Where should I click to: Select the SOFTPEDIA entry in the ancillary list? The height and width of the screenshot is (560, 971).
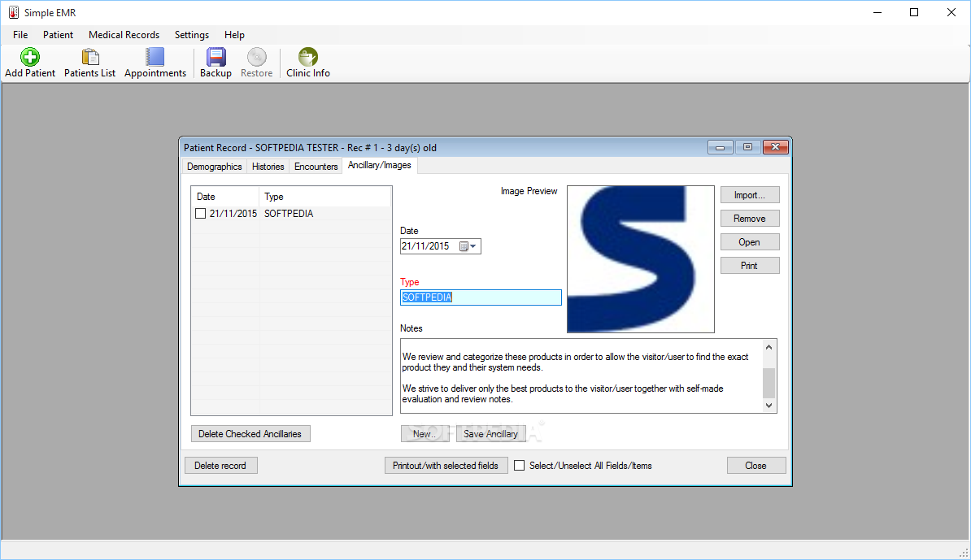pyautogui.click(x=289, y=214)
